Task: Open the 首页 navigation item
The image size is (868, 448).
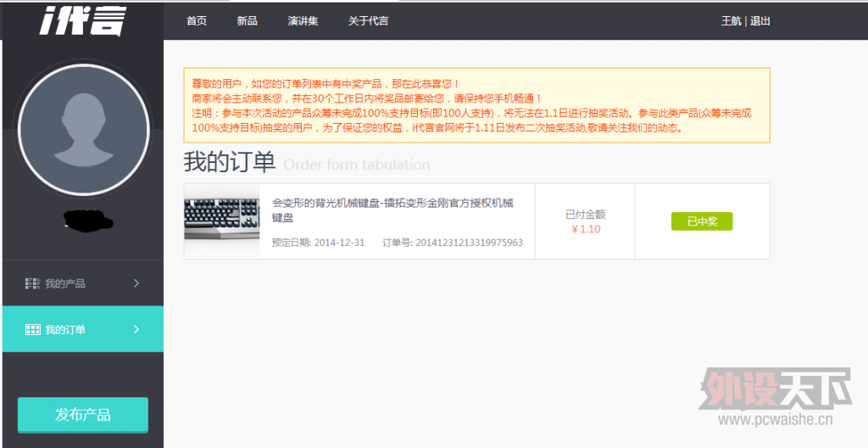Action: pos(197,21)
